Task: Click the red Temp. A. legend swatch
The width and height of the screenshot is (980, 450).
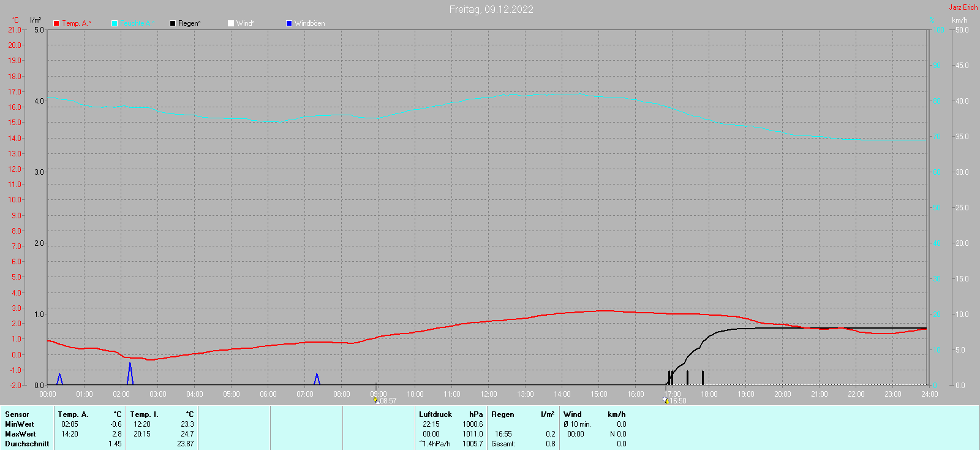Action: (56, 23)
